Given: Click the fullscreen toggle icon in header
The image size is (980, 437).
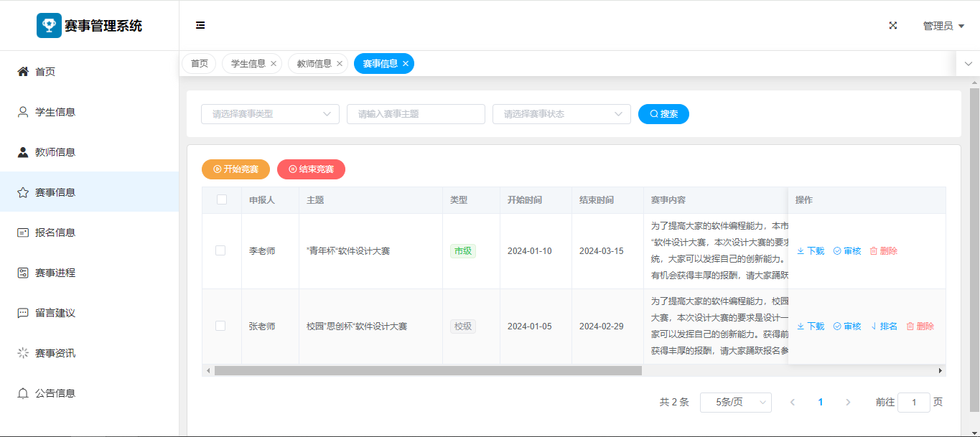Looking at the screenshot, I should click(893, 25).
